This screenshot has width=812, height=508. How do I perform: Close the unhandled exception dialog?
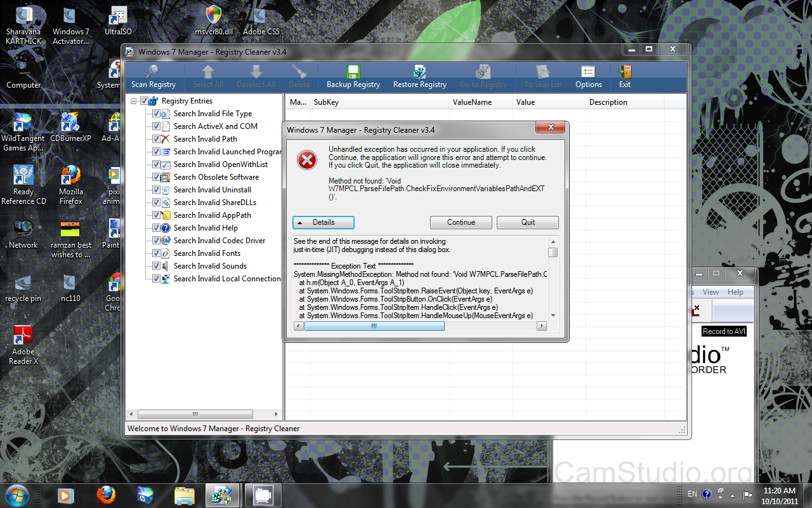click(550, 128)
